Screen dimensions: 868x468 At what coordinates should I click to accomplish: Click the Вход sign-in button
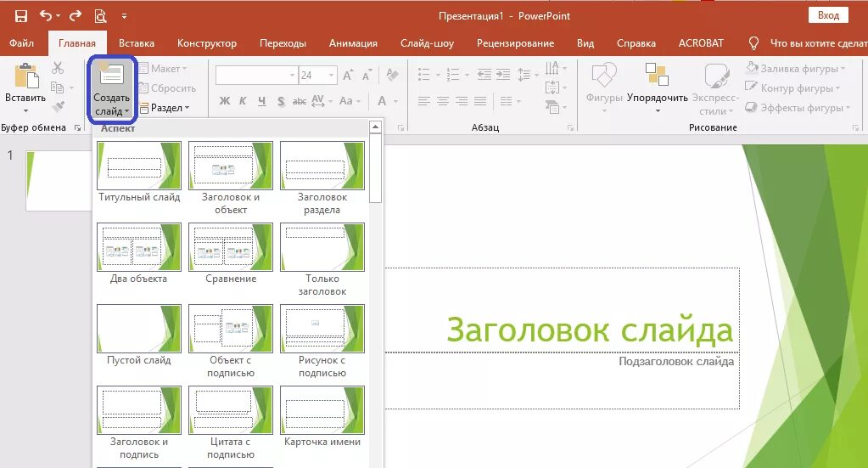click(828, 15)
